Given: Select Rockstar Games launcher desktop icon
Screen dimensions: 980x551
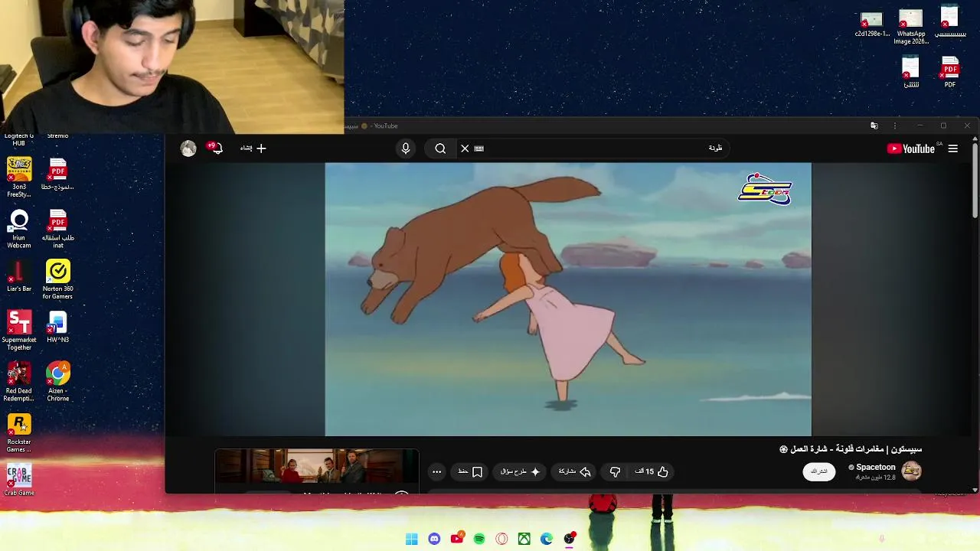Looking at the screenshot, I should [19, 432].
